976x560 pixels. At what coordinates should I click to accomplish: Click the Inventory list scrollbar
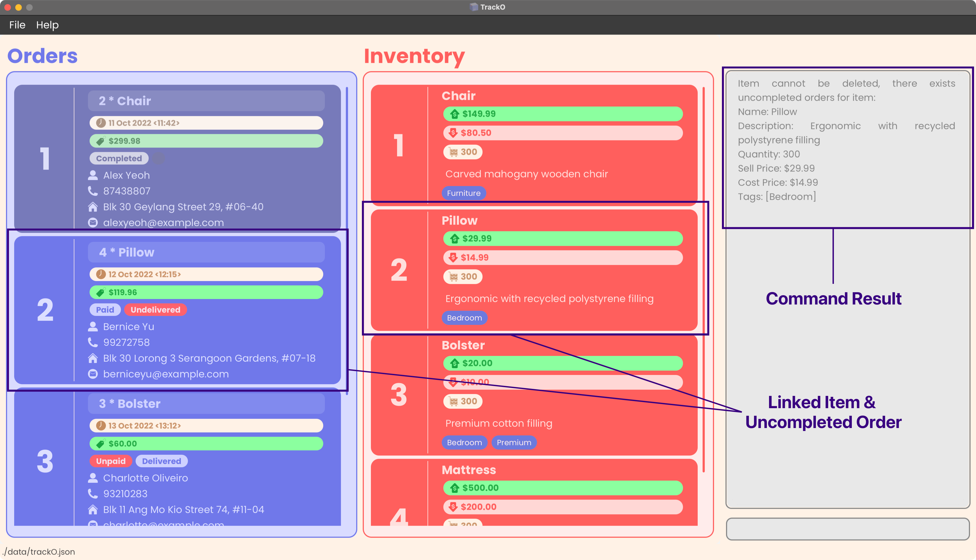click(x=703, y=279)
